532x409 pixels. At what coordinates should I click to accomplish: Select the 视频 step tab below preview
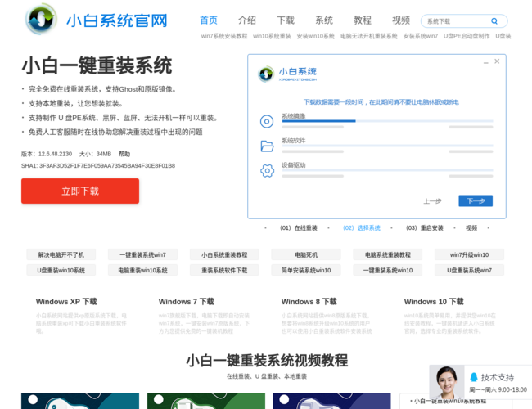[471, 228]
